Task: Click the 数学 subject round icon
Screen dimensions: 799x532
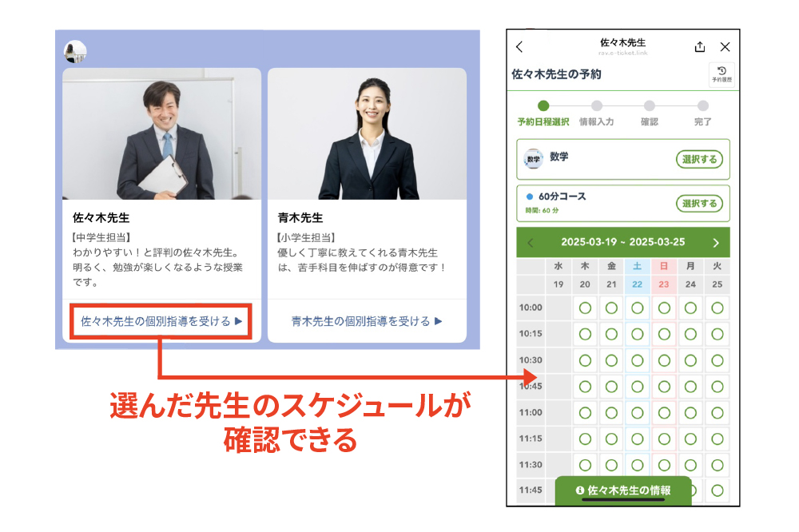Action: pos(533,159)
